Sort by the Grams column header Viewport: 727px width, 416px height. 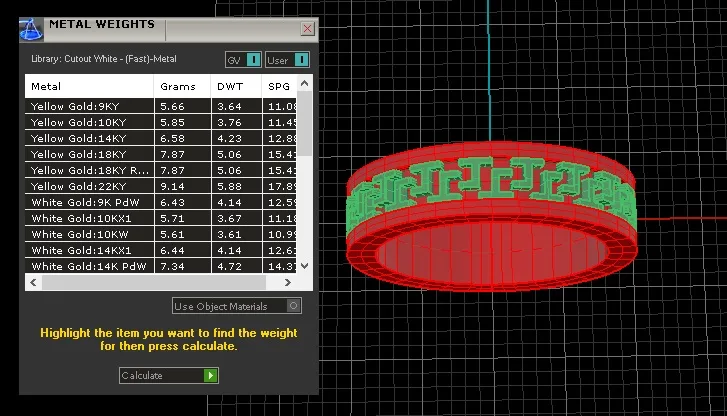pyautogui.click(x=182, y=86)
